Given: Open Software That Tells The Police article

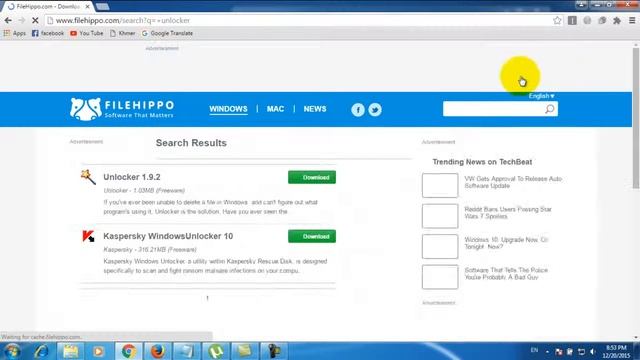Looking at the screenshot, I should [x=506, y=273].
